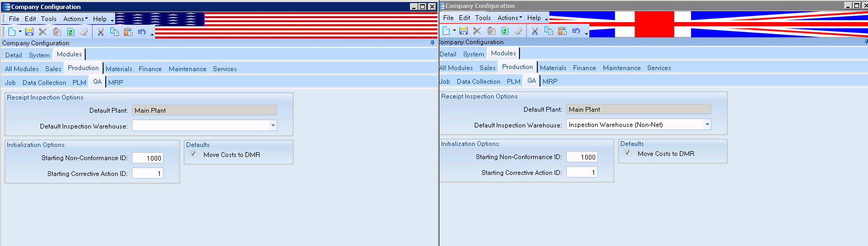
Task: Select Materials tab in left window
Action: [119, 68]
